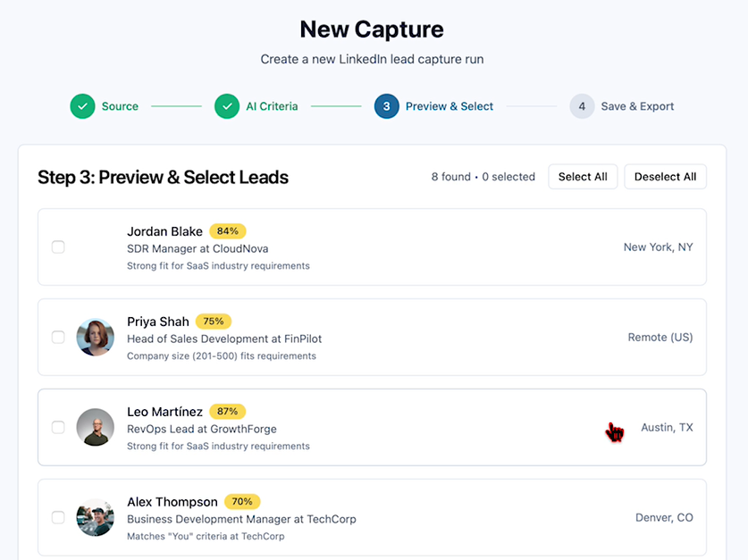Tick the checkbox for Leo Martínez
The height and width of the screenshot is (560, 748).
coord(58,428)
